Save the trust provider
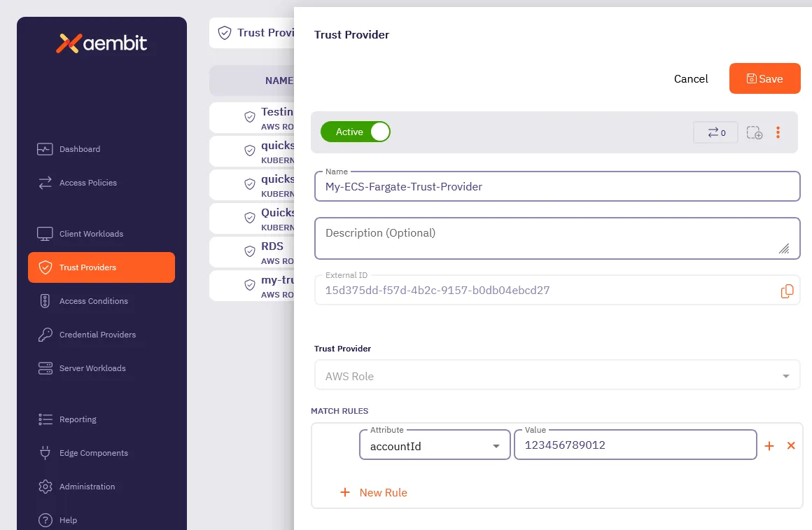This screenshot has height=530, width=812. [x=764, y=78]
